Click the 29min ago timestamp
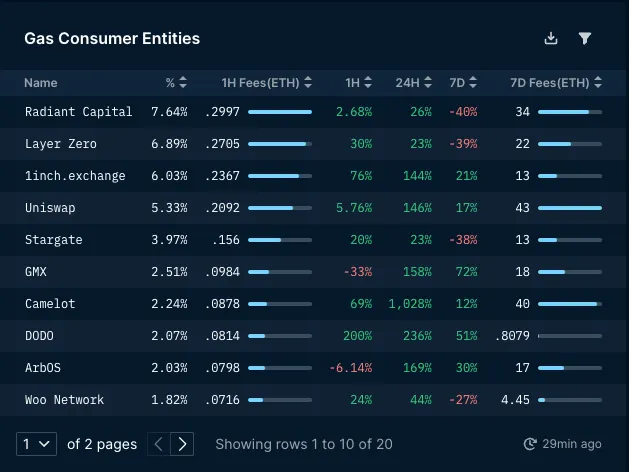Image resolution: width=629 pixels, height=472 pixels. point(572,444)
